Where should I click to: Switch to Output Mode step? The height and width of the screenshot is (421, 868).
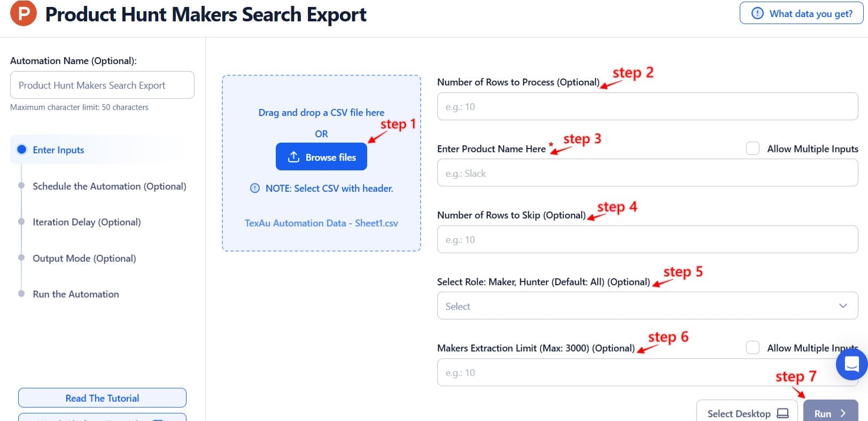point(84,258)
